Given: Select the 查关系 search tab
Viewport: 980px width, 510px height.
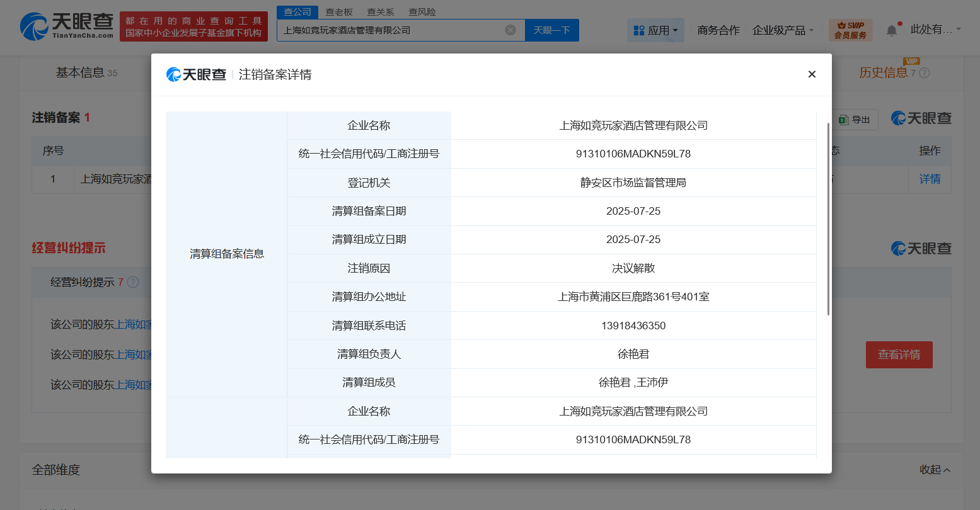Looking at the screenshot, I should tap(380, 12).
